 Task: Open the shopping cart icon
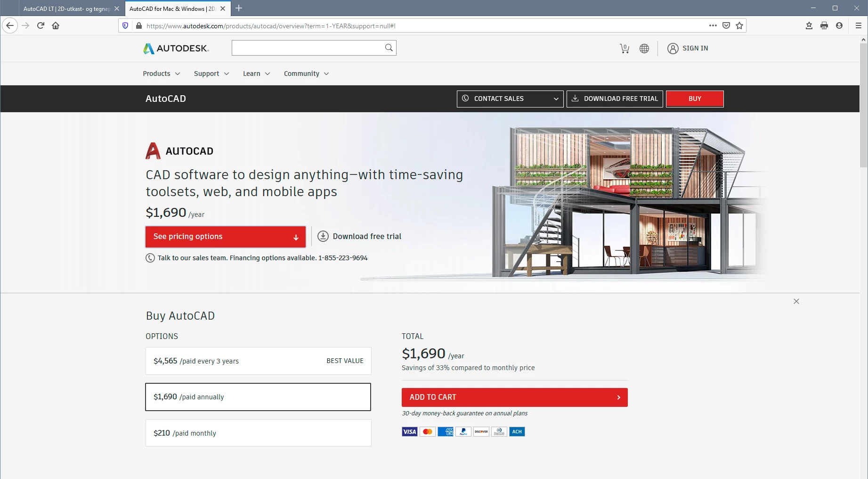pyautogui.click(x=625, y=48)
